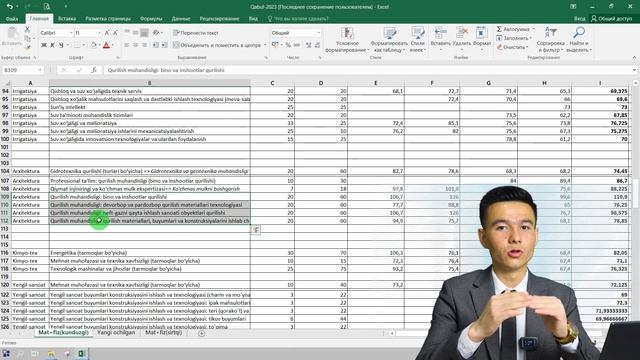Open the Файл tab

pos(12,19)
